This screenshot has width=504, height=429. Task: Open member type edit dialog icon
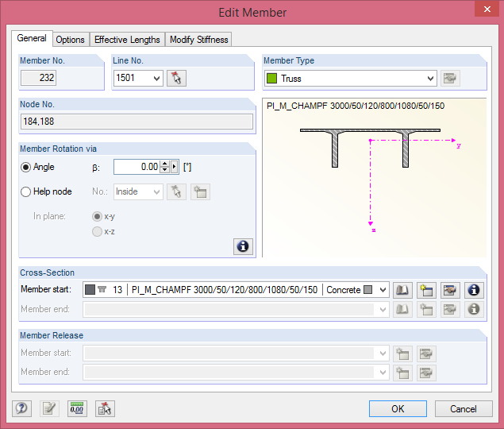pos(450,78)
